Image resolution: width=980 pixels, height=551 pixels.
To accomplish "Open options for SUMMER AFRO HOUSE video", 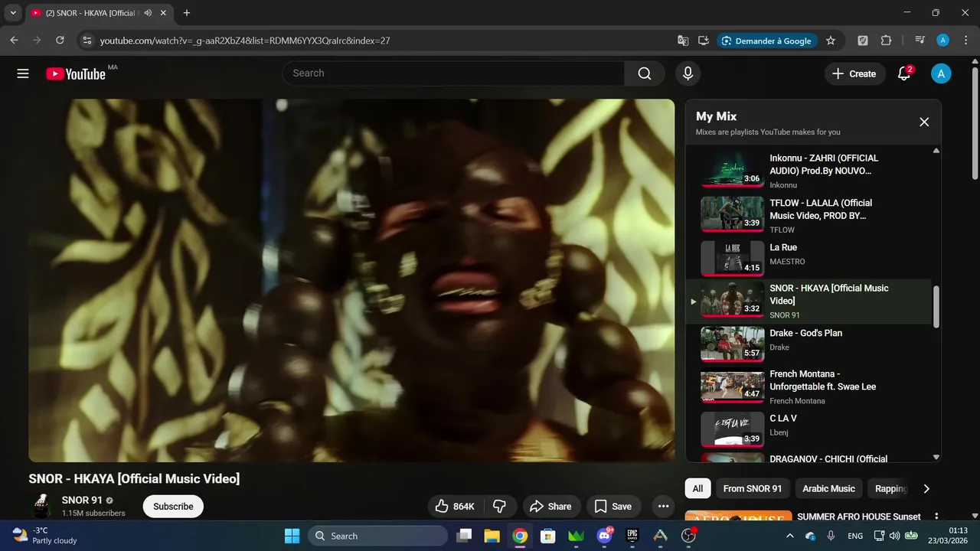I will coord(936,517).
